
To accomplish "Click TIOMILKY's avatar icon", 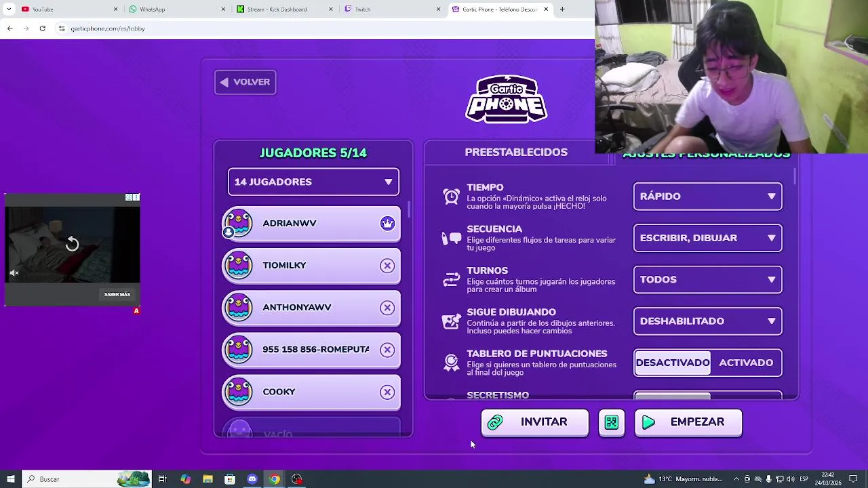I will [x=239, y=265].
